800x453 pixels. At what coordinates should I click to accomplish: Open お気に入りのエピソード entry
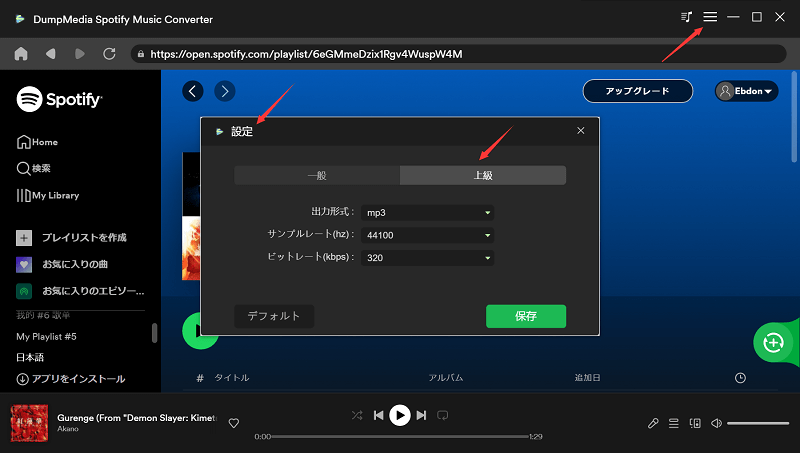(81, 291)
